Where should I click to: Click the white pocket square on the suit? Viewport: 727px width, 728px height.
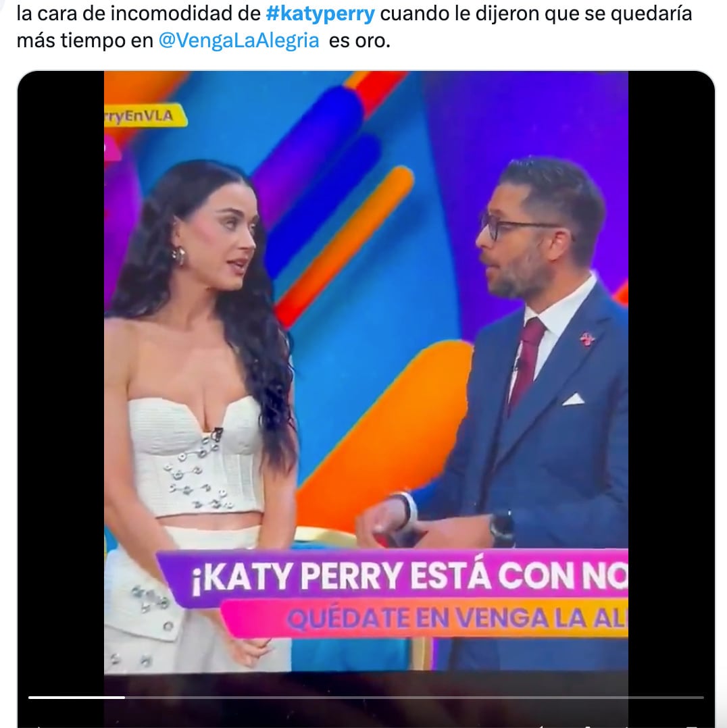pos(573,399)
